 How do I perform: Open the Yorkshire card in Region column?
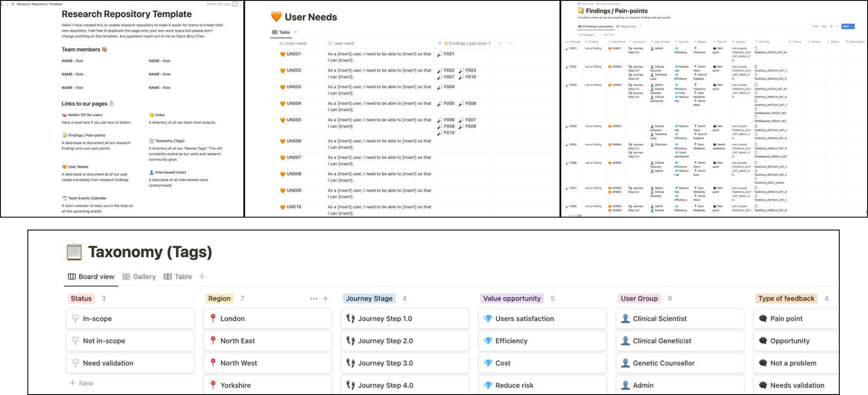pos(267,385)
